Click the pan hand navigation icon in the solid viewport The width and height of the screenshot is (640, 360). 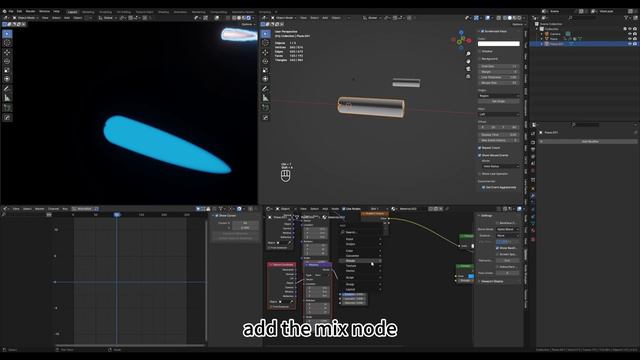(468, 61)
